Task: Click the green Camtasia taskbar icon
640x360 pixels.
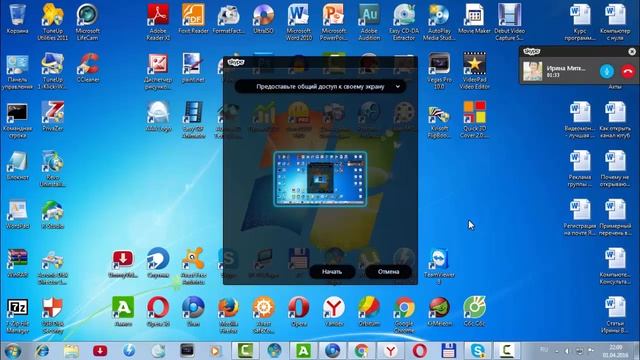Action: [x=245, y=351]
